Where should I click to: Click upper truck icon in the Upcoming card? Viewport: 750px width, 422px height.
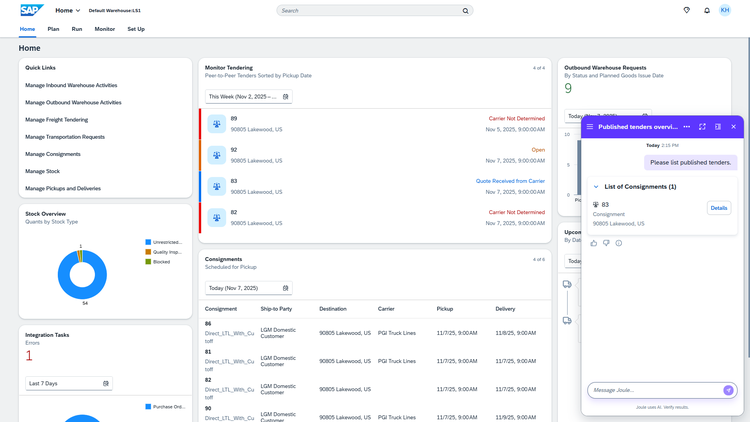(567, 284)
